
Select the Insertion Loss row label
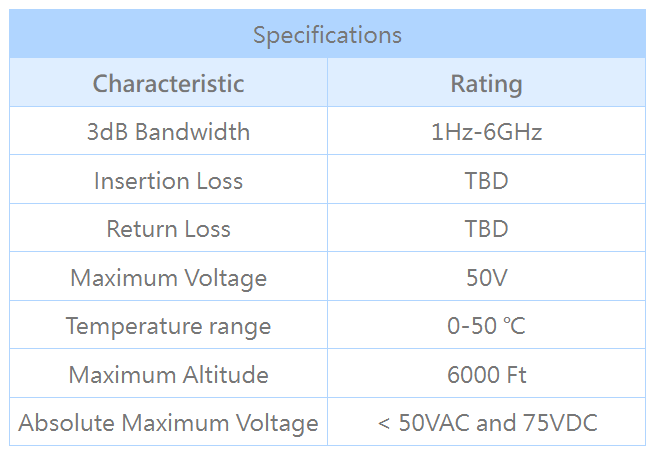click(x=168, y=181)
